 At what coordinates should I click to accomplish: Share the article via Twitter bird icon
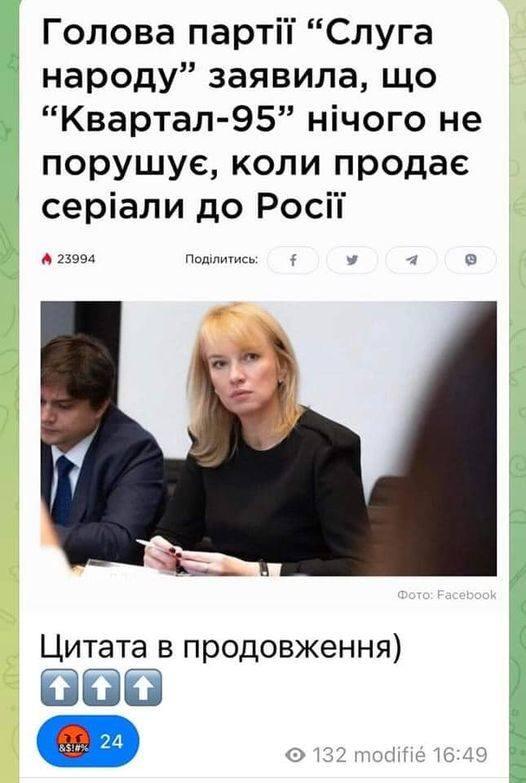(352, 260)
